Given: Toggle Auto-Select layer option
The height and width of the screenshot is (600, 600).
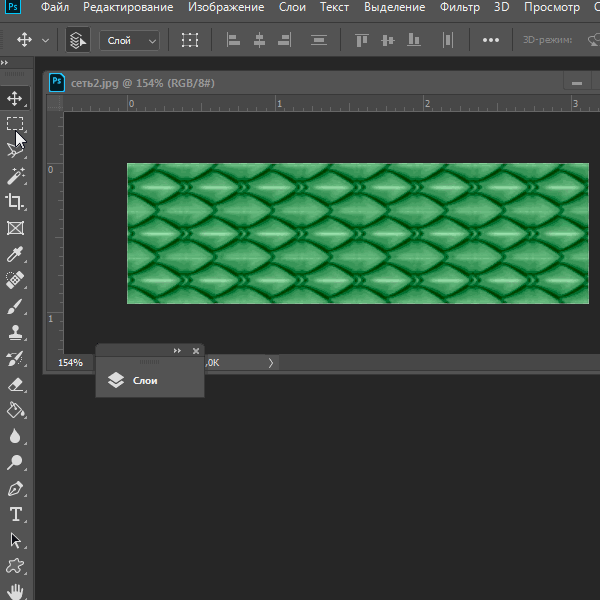Looking at the screenshot, I should pos(78,40).
